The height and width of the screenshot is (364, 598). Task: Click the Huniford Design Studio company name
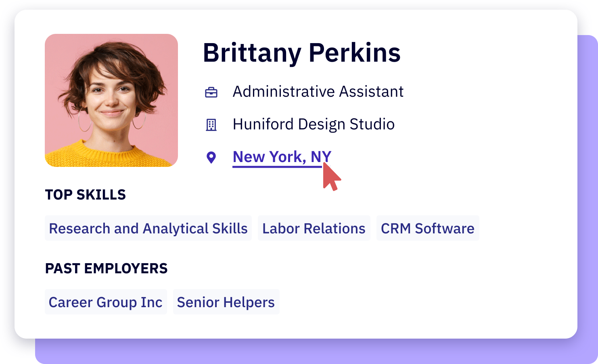[314, 124]
